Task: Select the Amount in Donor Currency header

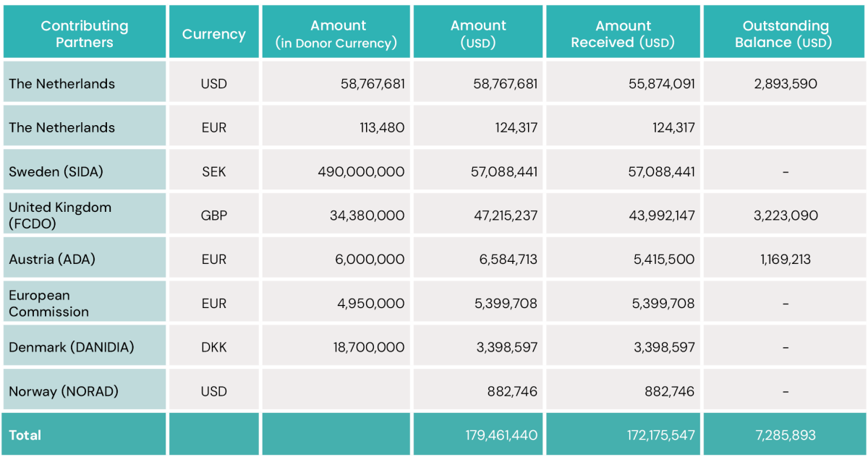Action: pyautogui.click(x=336, y=34)
